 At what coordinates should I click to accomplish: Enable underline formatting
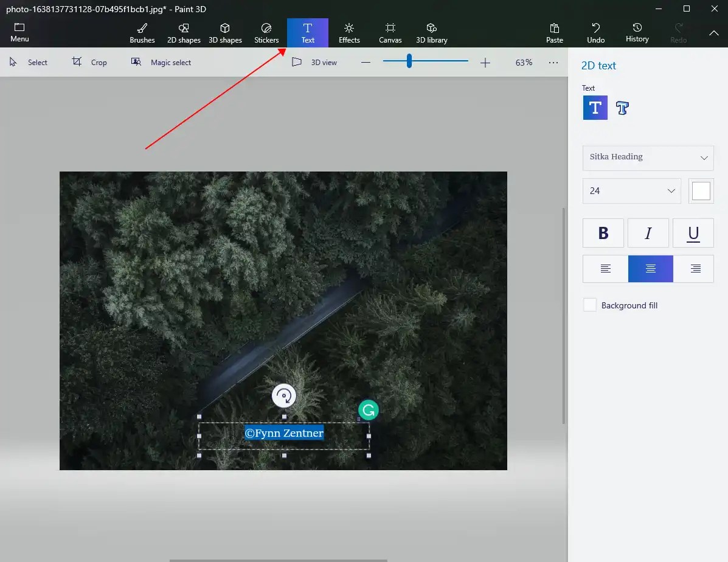(693, 233)
